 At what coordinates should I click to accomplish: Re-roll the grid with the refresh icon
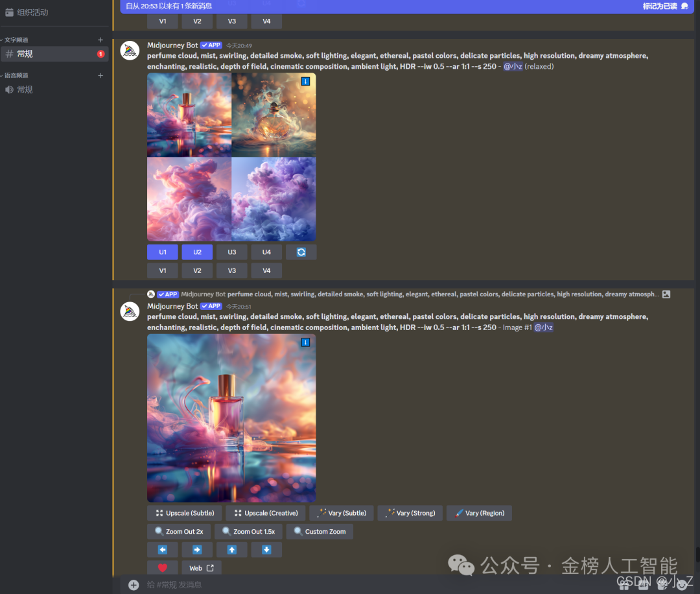(x=301, y=252)
